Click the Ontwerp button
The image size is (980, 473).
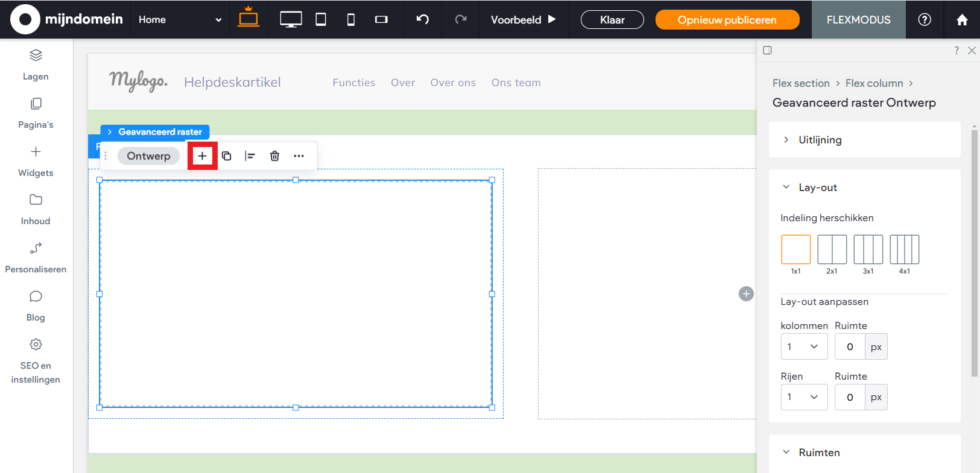[x=148, y=156]
